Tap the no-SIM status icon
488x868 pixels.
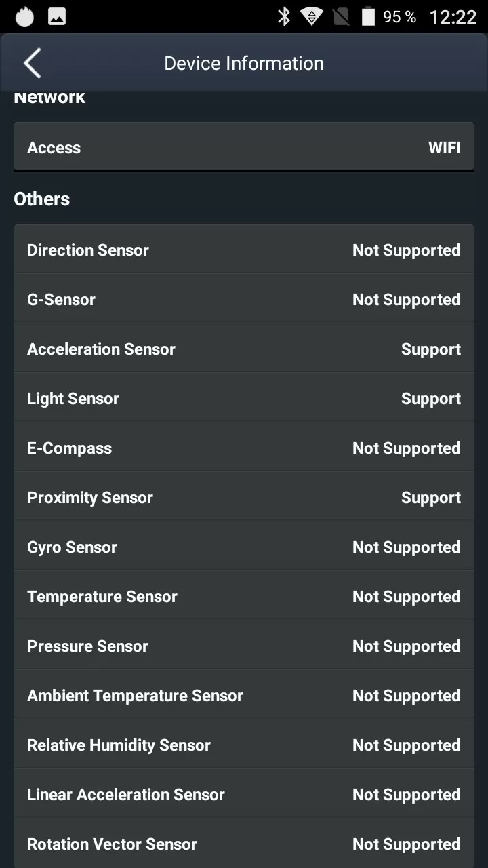click(x=342, y=17)
